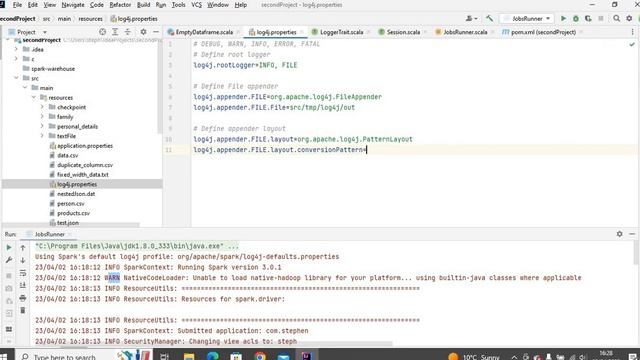Image resolution: width=640 pixels, height=360 pixels.
Task: Open JobsRunner run configuration dropdown
Action: [x=527, y=18]
